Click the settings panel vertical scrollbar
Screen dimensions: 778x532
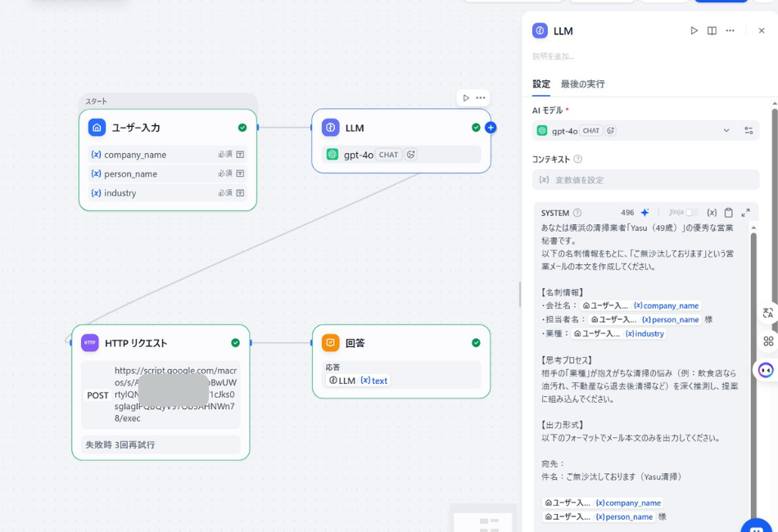point(774,246)
